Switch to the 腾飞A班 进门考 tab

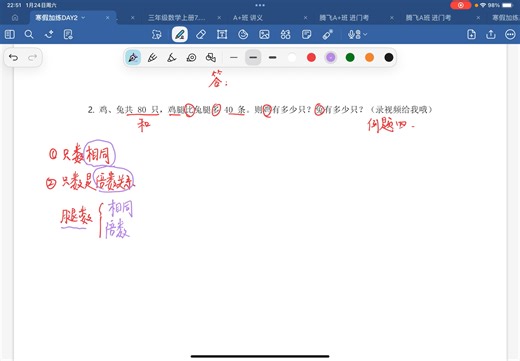(x=428, y=18)
